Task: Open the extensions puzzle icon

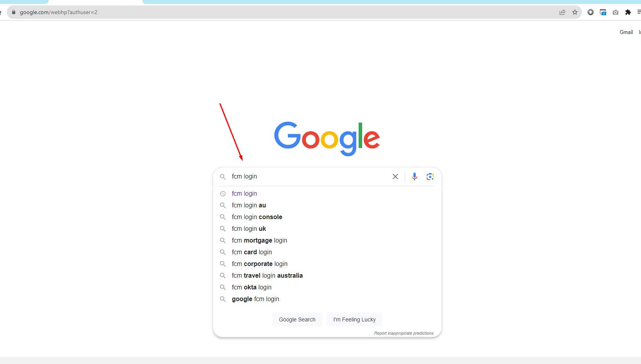Action: tap(628, 12)
